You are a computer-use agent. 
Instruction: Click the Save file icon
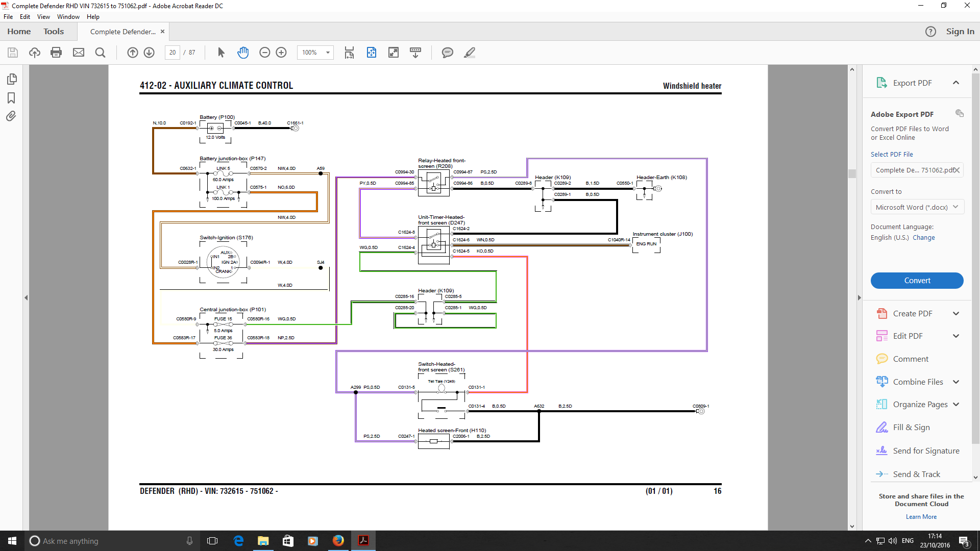13,53
